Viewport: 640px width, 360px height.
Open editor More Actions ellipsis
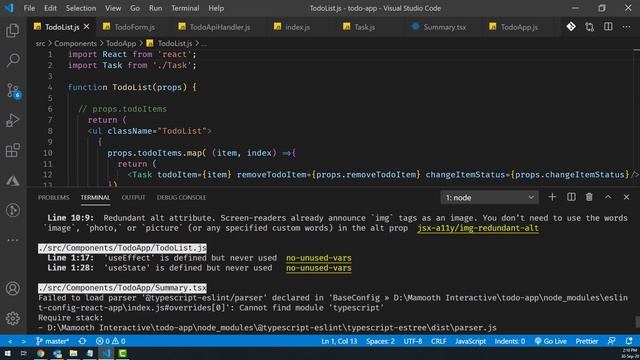click(627, 27)
